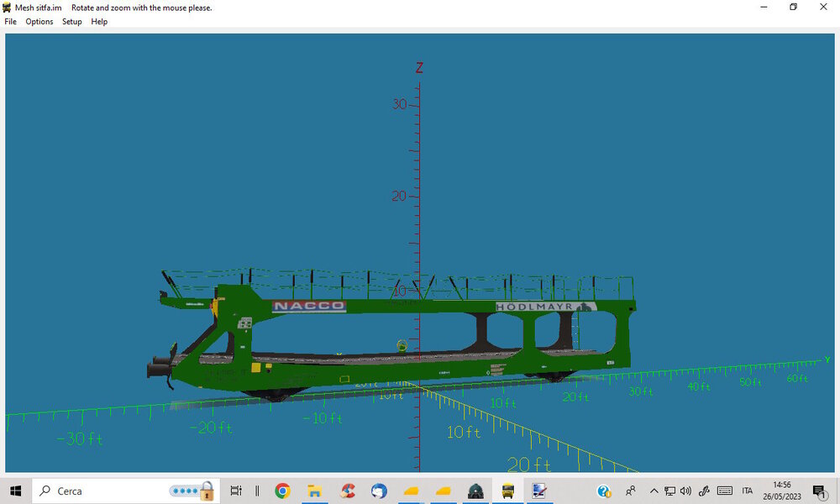The height and width of the screenshot is (504, 840).
Task: Click the 30 mark on the Z axis
Action: coord(399,104)
